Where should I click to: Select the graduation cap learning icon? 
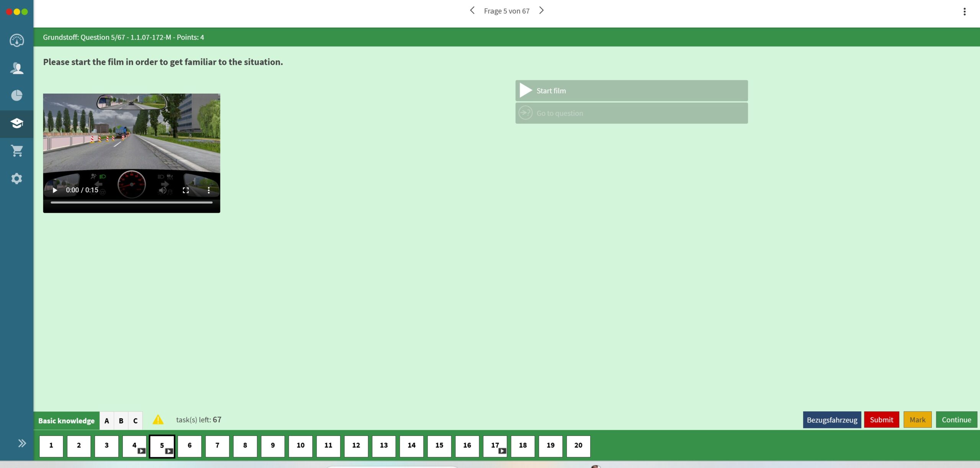tap(16, 123)
